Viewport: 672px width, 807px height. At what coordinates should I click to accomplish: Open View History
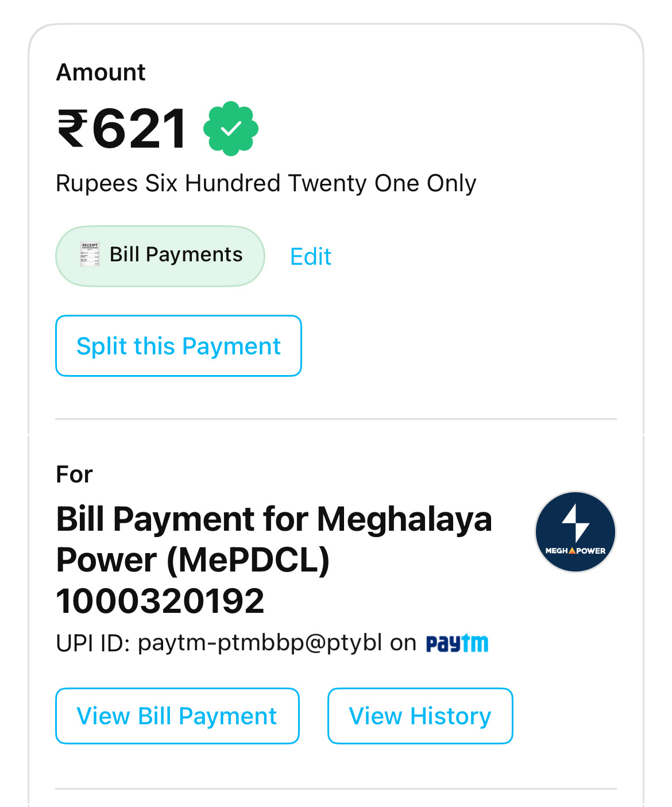pyautogui.click(x=420, y=716)
